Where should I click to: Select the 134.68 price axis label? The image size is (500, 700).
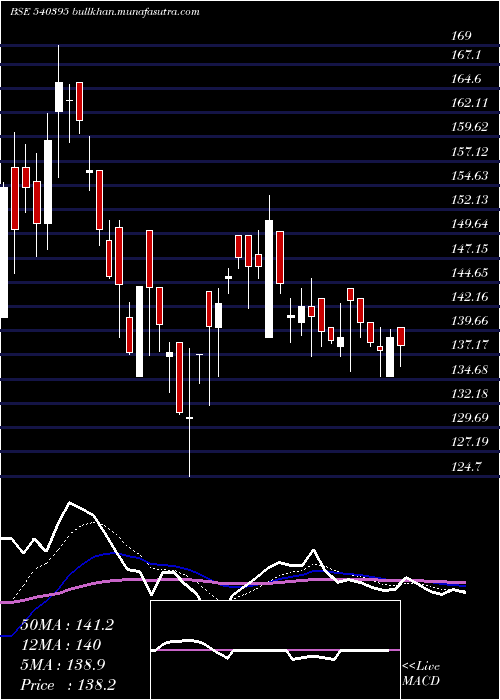(470, 370)
